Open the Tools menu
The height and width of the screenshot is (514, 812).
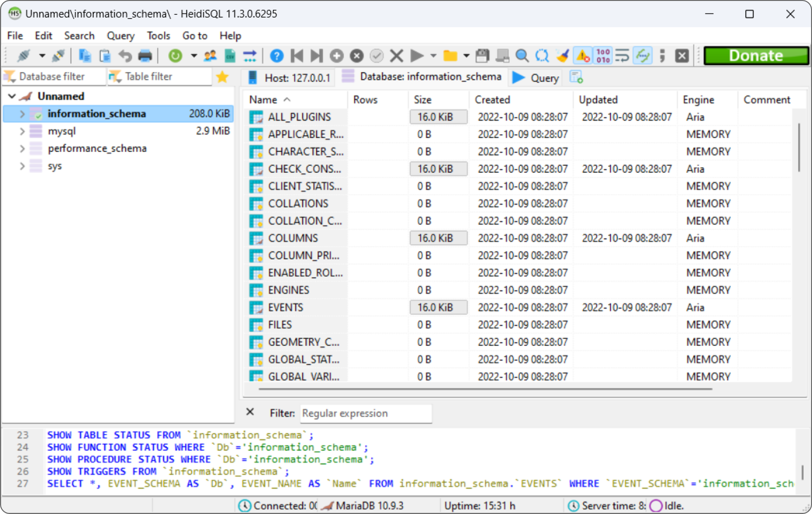coord(159,36)
